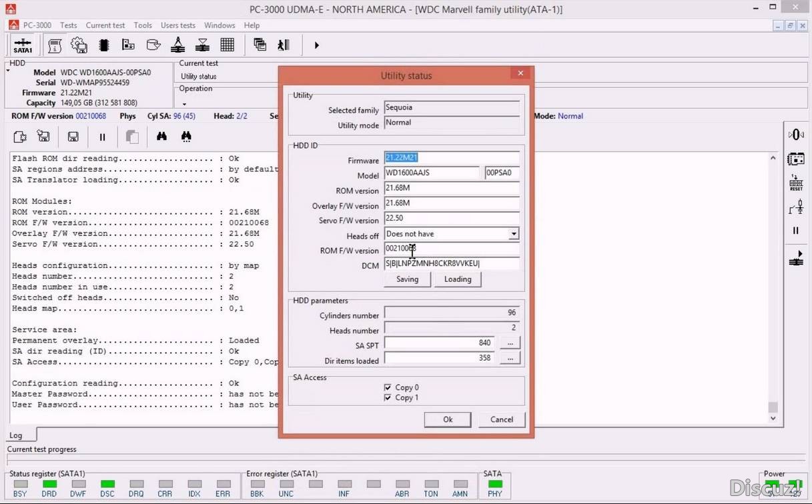This screenshot has height=504, width=812.
Task: Click the second binoculars find-next icon
Action: tap(186, 137)
